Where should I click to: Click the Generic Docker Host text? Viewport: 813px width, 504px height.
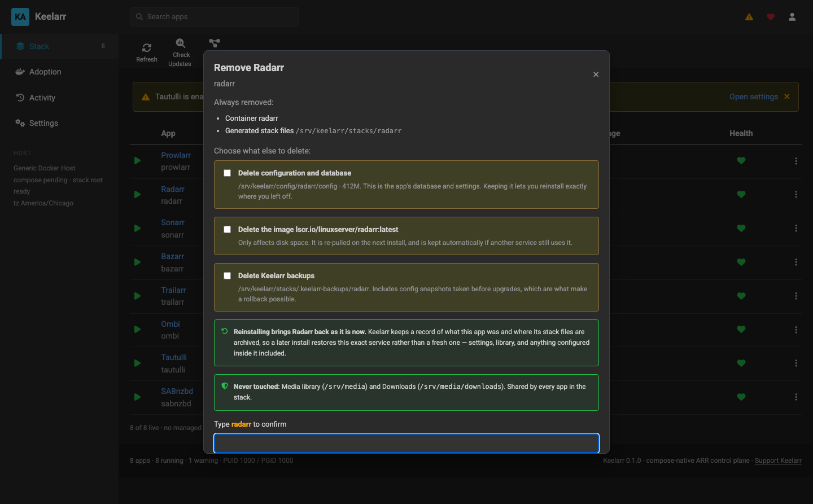click(45, 168)
